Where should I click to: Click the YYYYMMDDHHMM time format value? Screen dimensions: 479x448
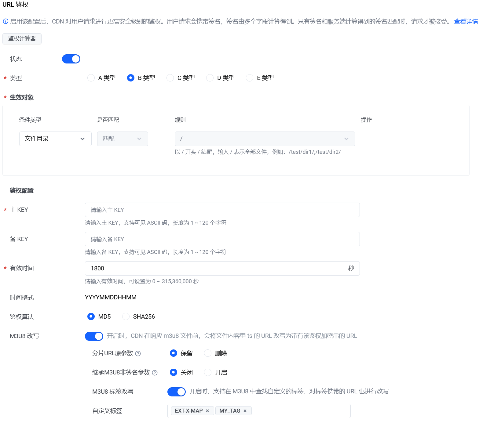111,298
